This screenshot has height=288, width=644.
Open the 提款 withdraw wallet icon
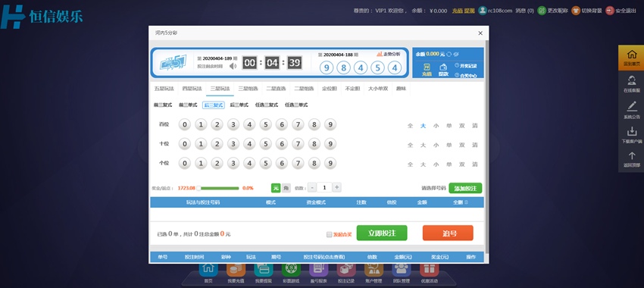(443, 67)
